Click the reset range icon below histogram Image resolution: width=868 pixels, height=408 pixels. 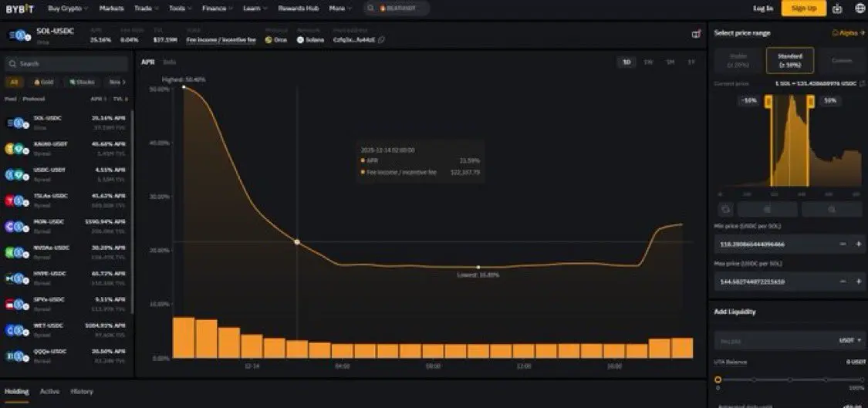pyautogui.click(x=726, y=209)
